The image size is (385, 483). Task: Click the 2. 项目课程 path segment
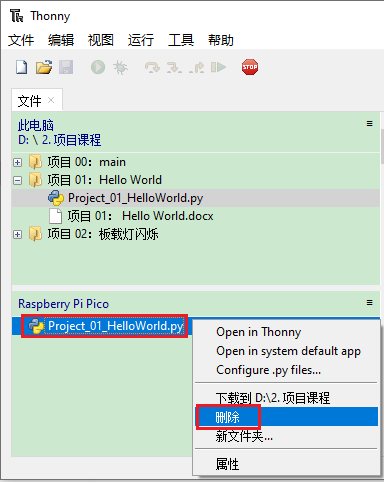pyautogui.click(x=71, y=140)
